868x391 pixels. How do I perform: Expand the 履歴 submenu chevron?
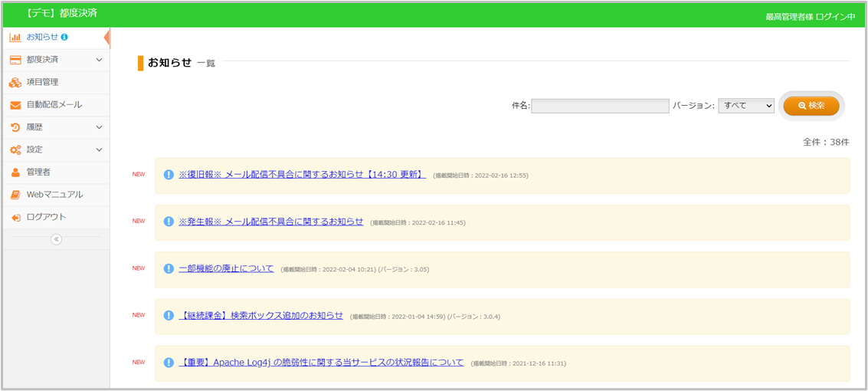pos(99,127)
